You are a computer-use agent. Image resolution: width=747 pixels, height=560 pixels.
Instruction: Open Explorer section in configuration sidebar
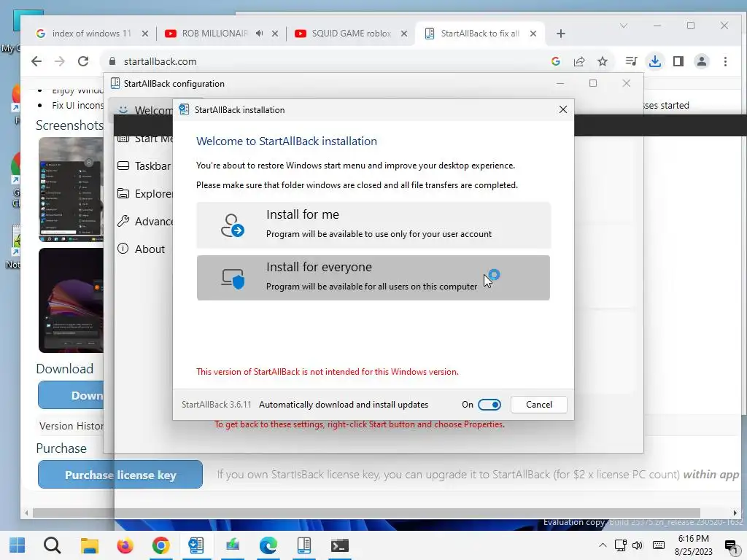[x=144, y=194]
